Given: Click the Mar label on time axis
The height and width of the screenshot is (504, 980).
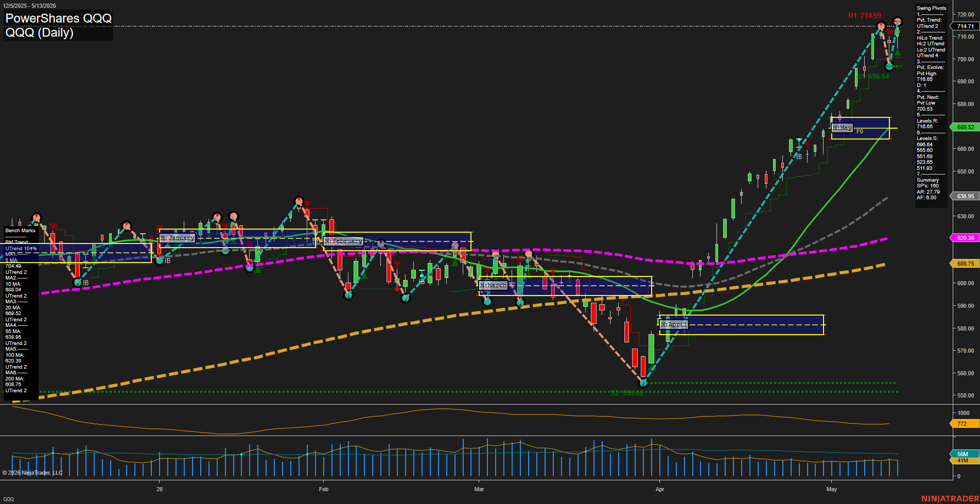Looking at the screenshot, I should tap(479, 489).
